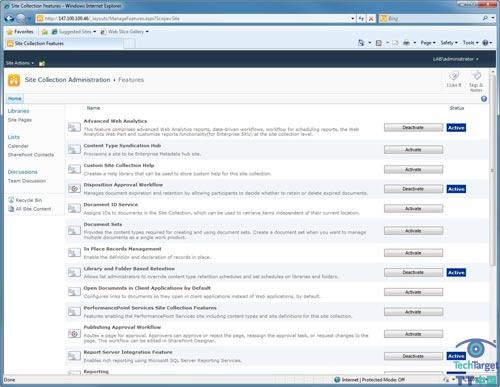
Task: Open Site Pages in sidebar
Action: 20,120
